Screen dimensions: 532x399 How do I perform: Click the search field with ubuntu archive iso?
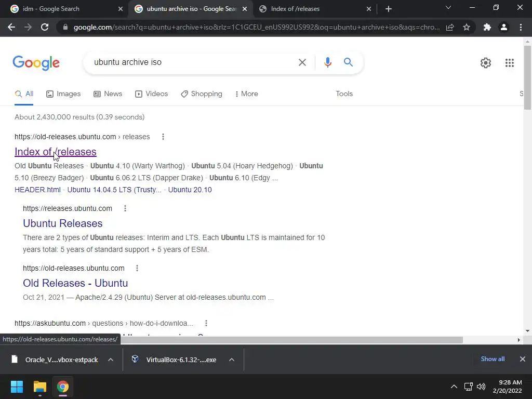pos(190,62)
